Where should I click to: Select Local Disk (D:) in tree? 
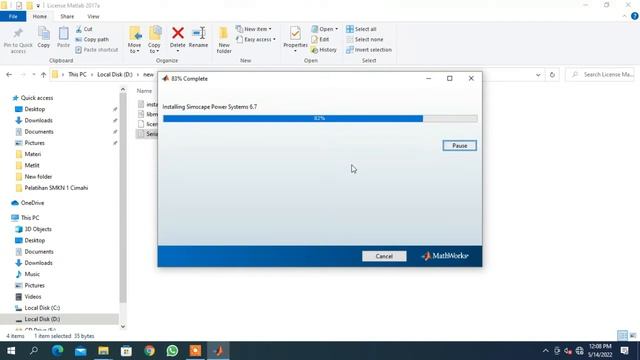[42, 319]
